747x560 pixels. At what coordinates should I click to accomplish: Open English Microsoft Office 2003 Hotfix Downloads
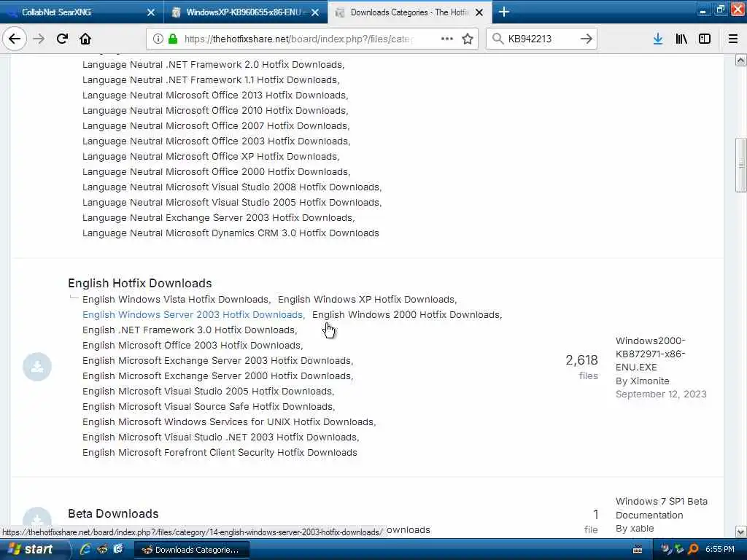tap(192, 345)
